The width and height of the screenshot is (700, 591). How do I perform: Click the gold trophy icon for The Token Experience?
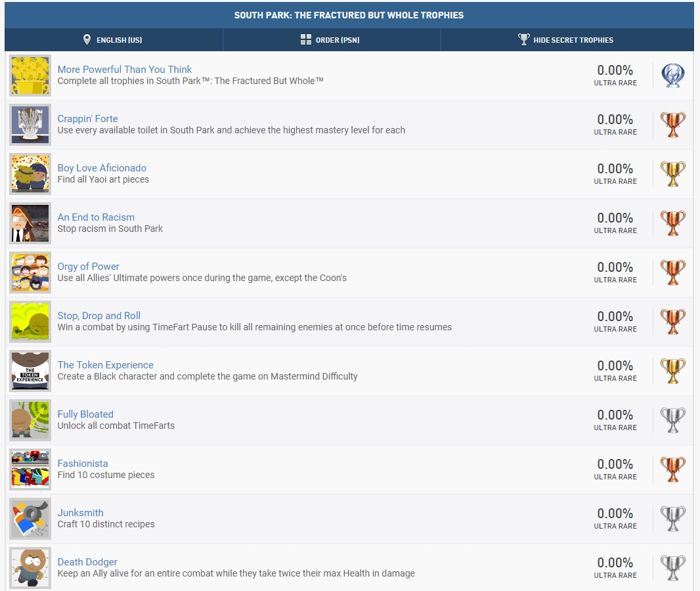(x=673, y=371)
